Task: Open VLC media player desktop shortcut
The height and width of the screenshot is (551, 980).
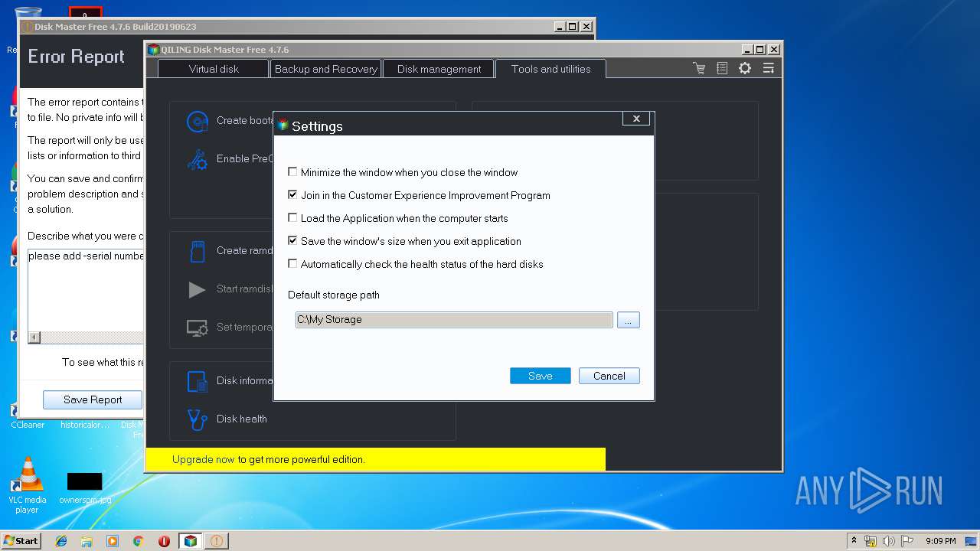Action: point(27,485)
